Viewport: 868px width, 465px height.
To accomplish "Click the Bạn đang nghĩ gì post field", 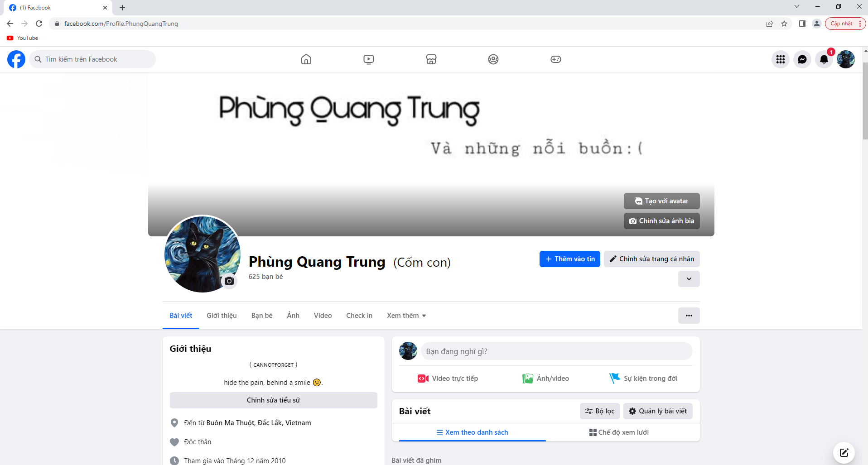I will tap(557, 351).
